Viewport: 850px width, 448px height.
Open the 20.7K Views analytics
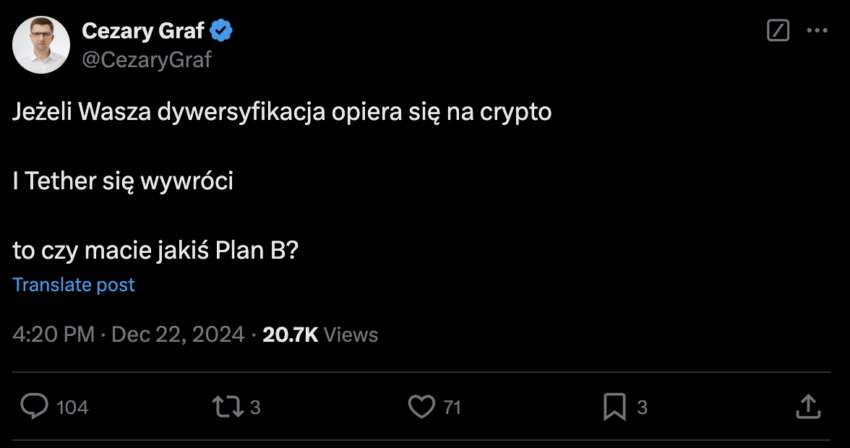(x=320, y=335)
